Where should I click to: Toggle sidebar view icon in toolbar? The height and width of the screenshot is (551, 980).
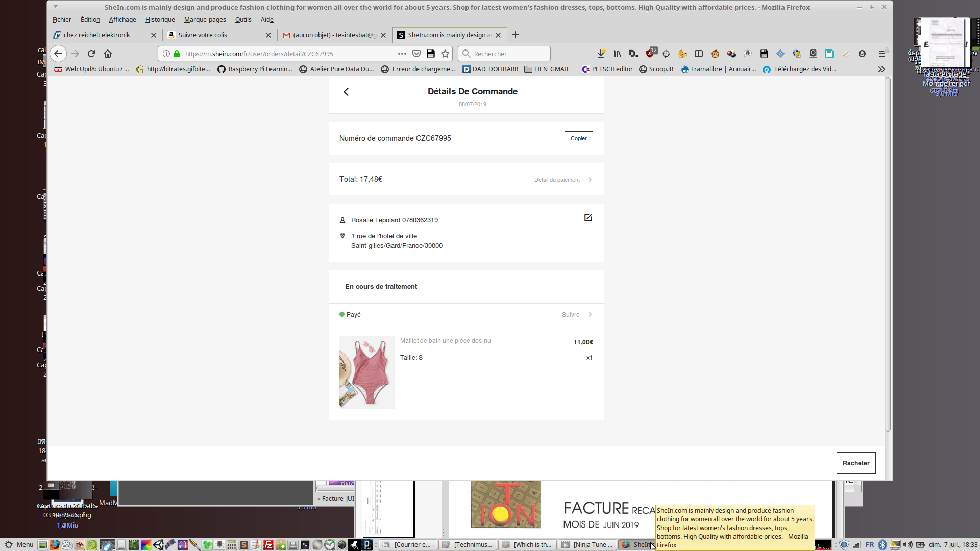tap(699, 54)
